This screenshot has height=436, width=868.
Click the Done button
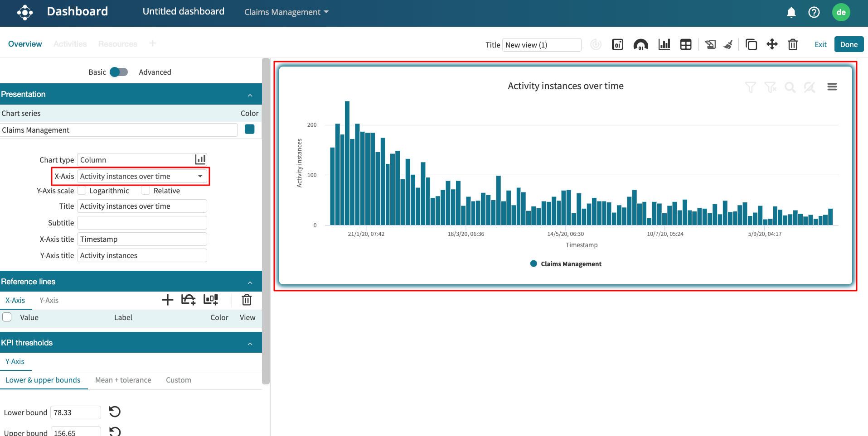point(849,44)
